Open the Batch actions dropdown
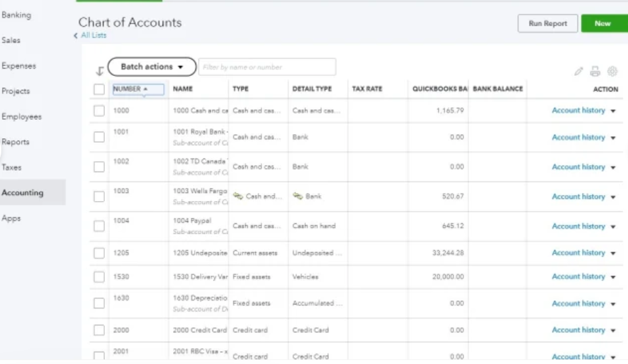628x364 pixels. (151, 67)
